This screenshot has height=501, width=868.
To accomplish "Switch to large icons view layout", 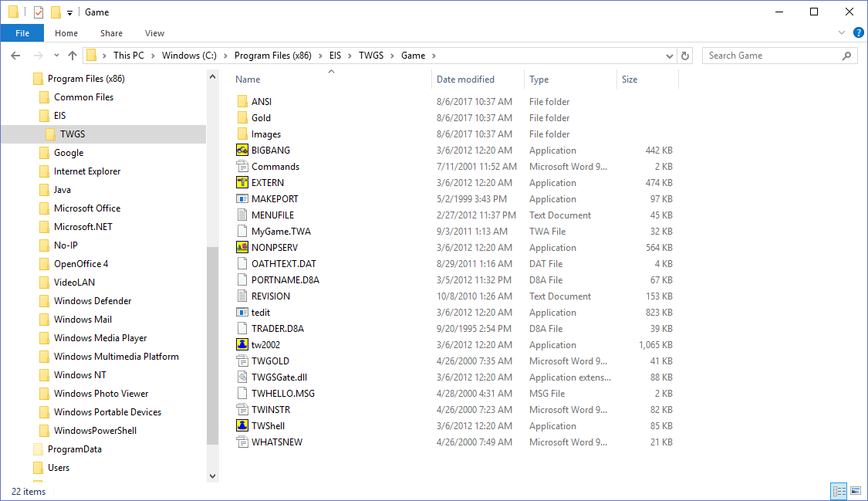I will 856,490.
